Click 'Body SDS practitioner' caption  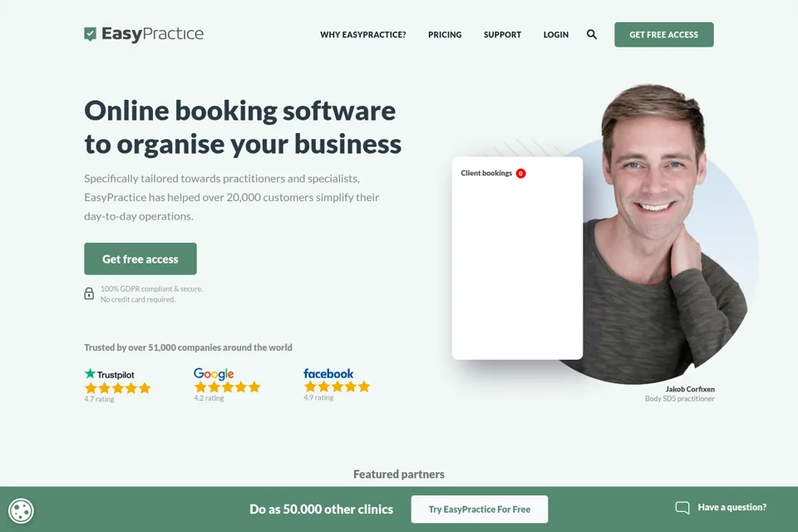[679, 399]
